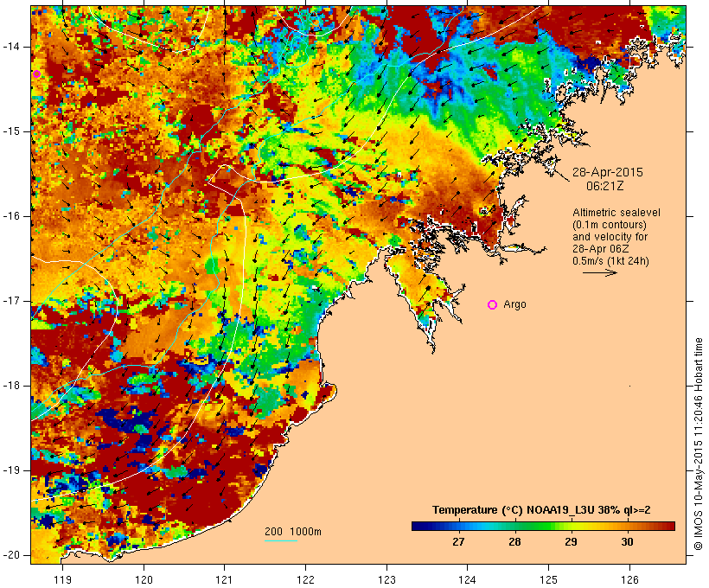Viewport: 709px width, 588px height.
Task: Click the '28-Apr 06Z' caption line
Action: point(600,249)
